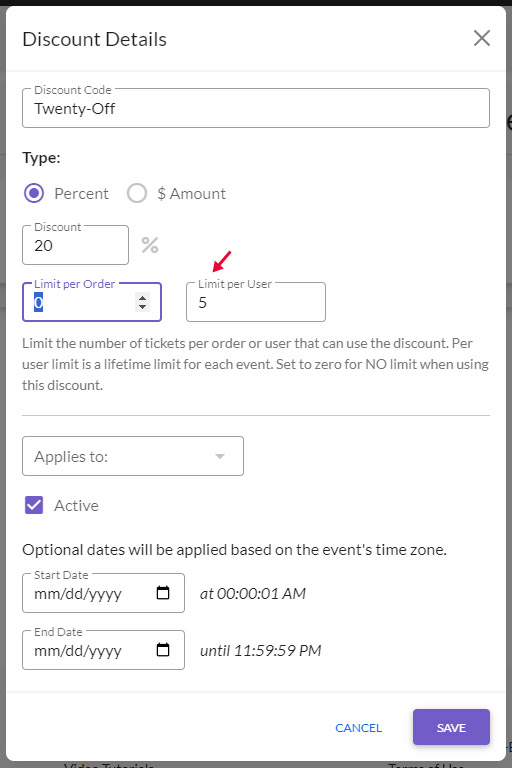Click the percent symbol beside Discount
This screenshot has width=512, height=768.
pos(150,245)
